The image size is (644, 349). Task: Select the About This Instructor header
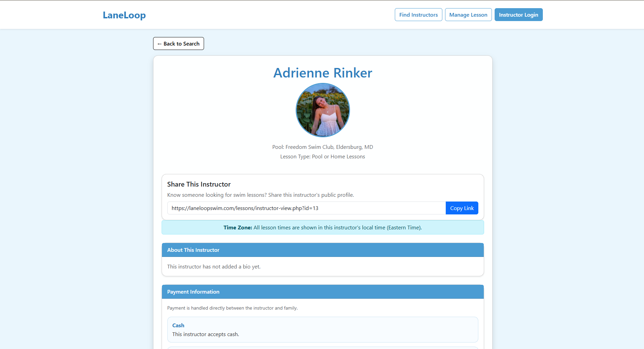point(323,250)
